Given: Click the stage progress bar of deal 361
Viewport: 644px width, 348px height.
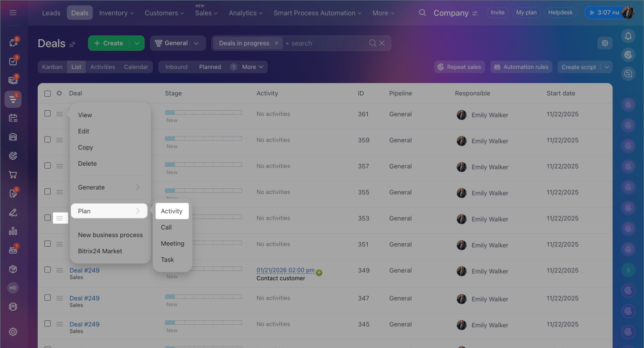Looking at the screenshot, I should [x=203, y=112].
